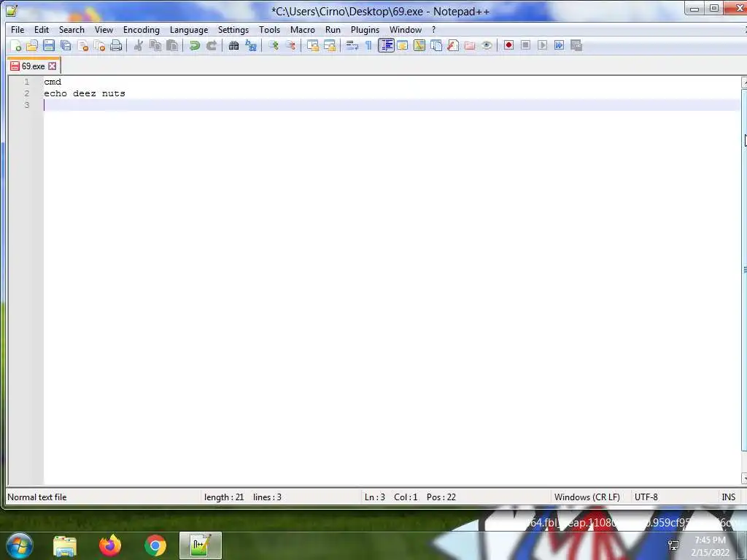Save the file with floppy disk icon
Image resolution: width=747 pixels, height=560 pixels.
[49, 46]
